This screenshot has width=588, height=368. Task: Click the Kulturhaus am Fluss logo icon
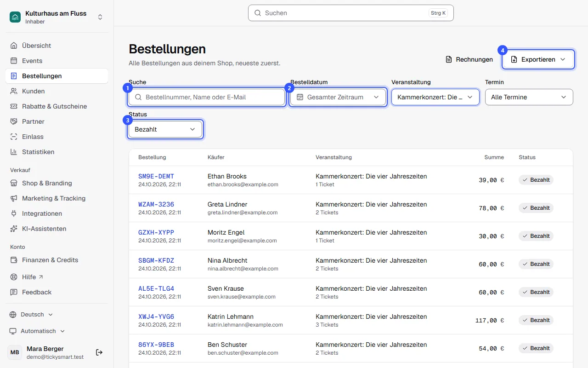(x=15, y=17)
